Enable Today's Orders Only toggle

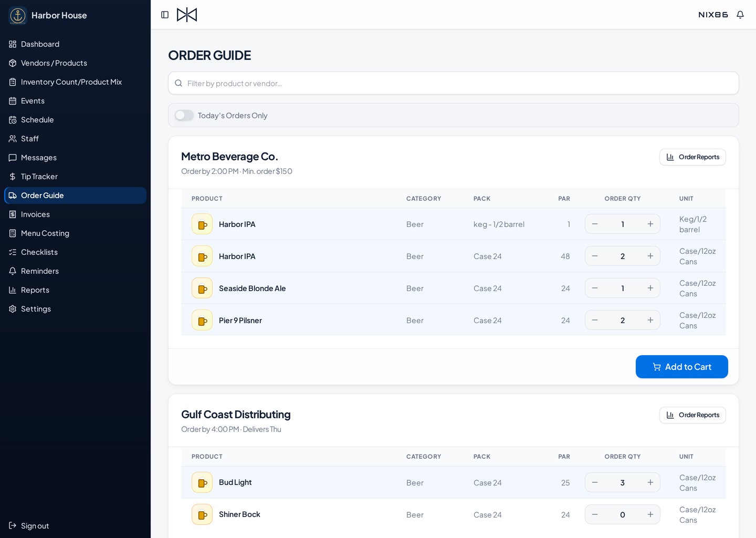pyautogui.click(x=184, y=115)
